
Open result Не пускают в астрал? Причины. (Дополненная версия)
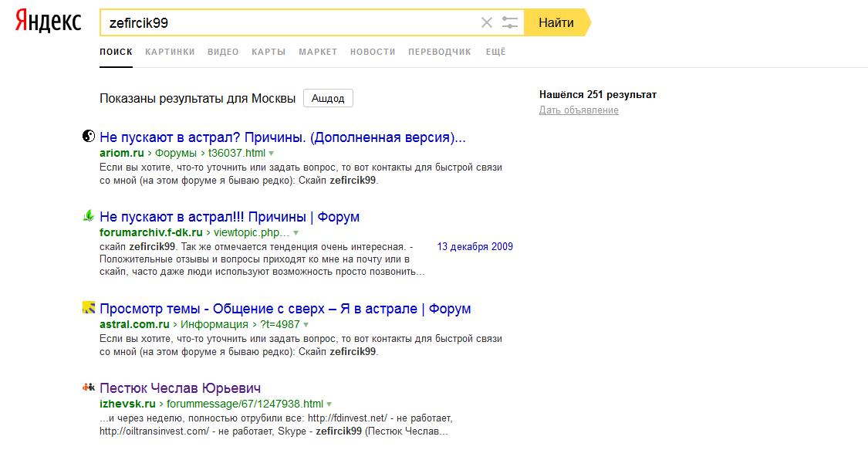pyautogui.click(x=283, y=137)
